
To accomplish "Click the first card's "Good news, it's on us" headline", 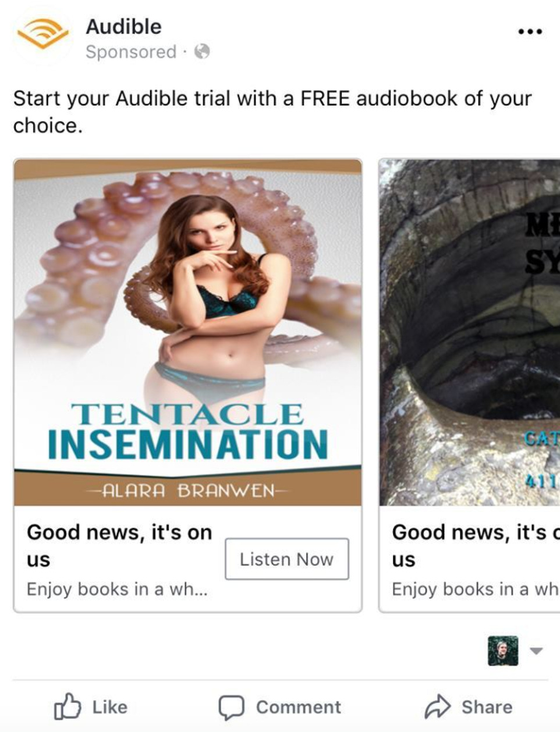I will tap(119, 546).
